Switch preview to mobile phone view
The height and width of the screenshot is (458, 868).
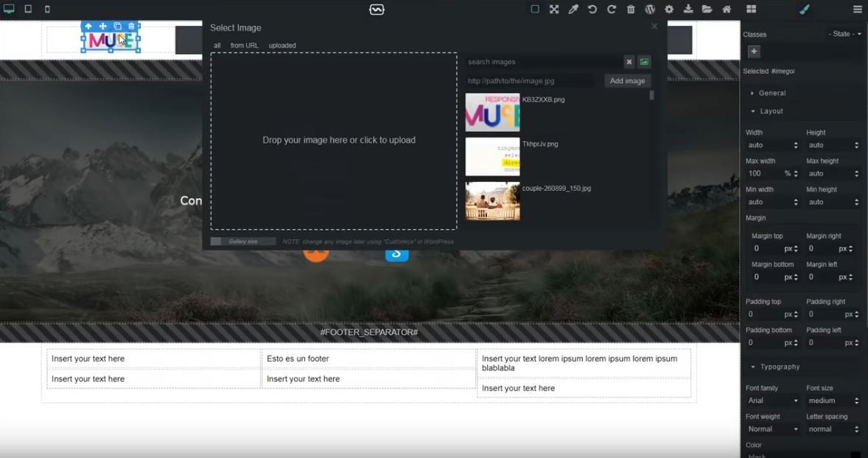coord(46,9)
